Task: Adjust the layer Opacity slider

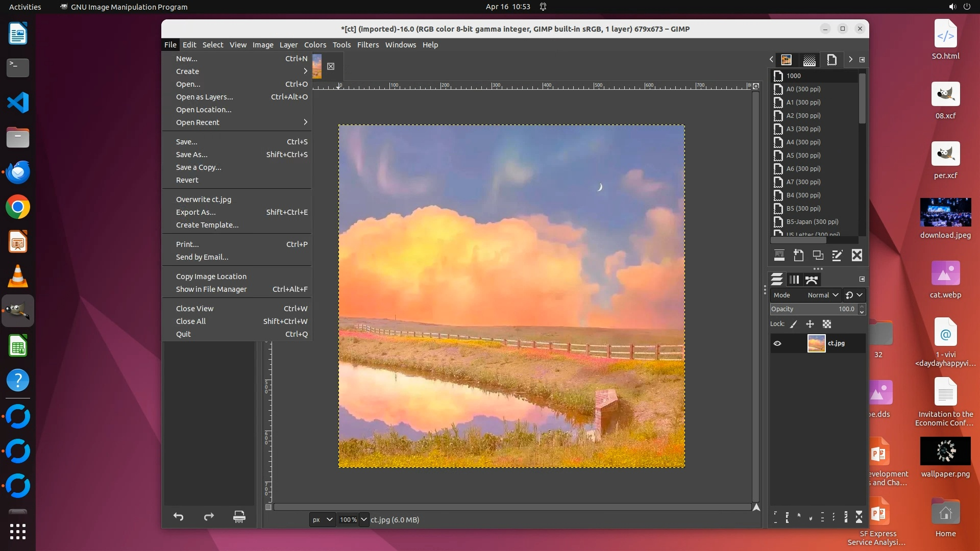Action: pyautogui.click(x=814, y=309)
